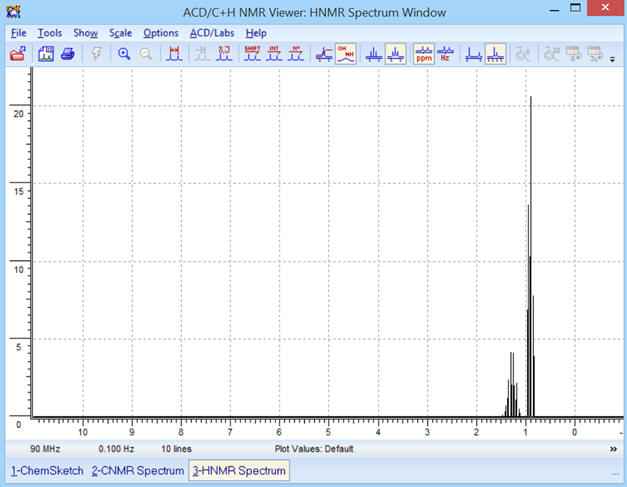Open the Tools menu
The width and height of the screenshot is (627, 487).
tap(50, 33)
